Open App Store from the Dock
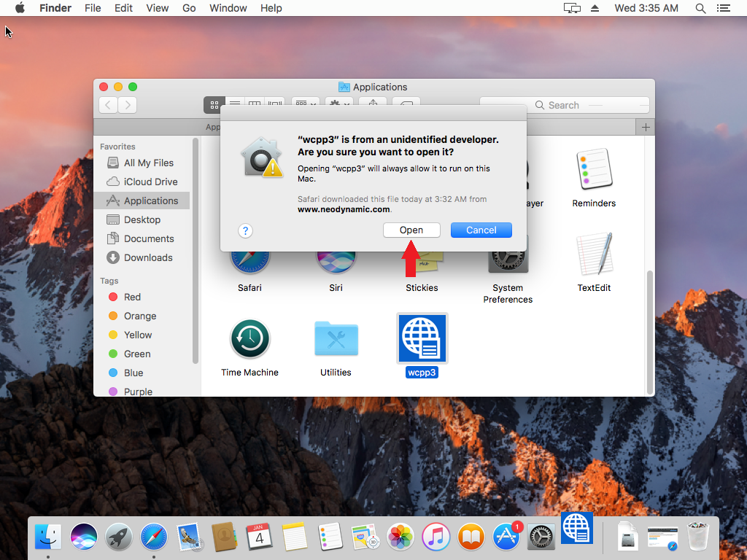Image resolution: width=747 pixels, height=560 pixels. [506, 537]
